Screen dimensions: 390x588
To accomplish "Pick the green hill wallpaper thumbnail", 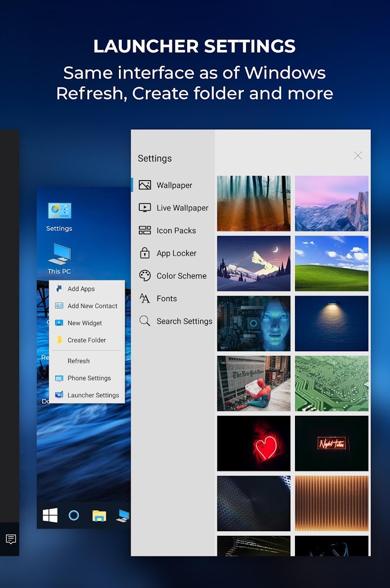I will 331,264.
